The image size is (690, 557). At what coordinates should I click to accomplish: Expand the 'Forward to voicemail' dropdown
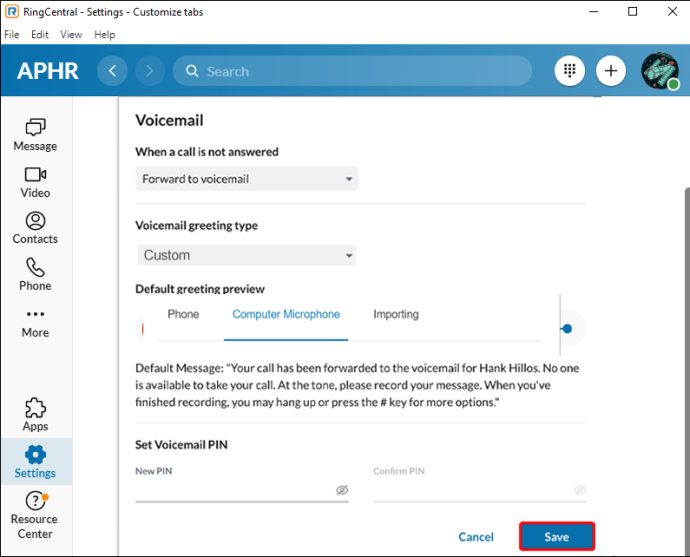pos(247,179)
